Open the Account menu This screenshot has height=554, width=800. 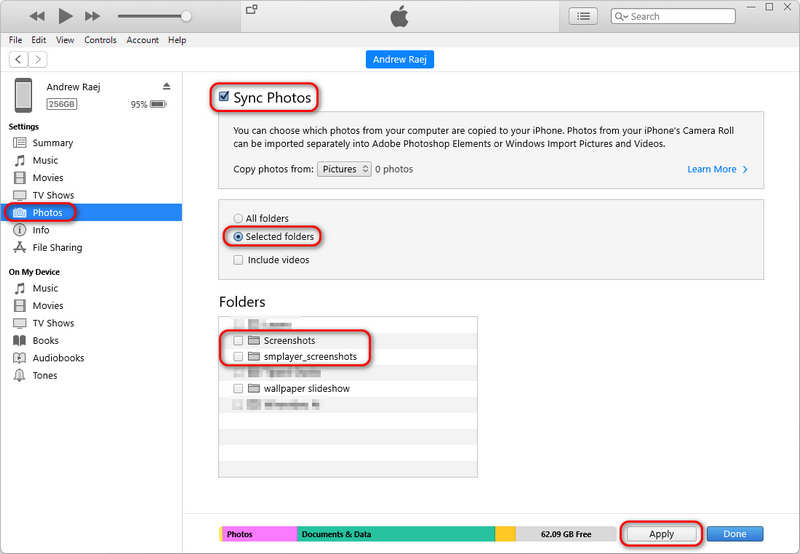pos(142,40)
